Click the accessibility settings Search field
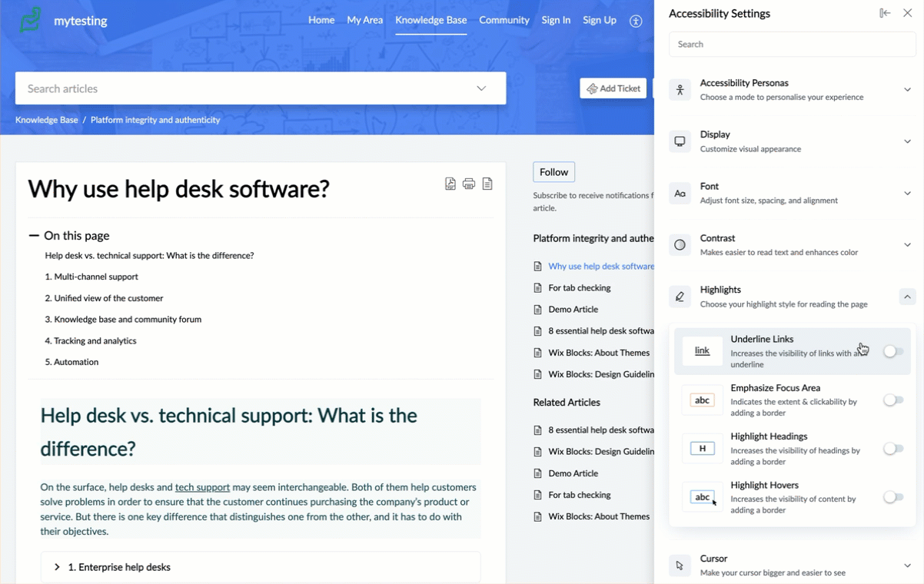Screen dimensions: 924x584 point(792,45)
